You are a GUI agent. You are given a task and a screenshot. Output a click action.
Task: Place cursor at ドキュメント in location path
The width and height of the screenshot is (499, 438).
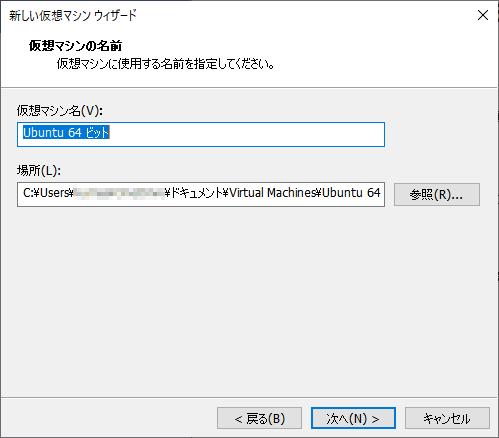point(197,193)
